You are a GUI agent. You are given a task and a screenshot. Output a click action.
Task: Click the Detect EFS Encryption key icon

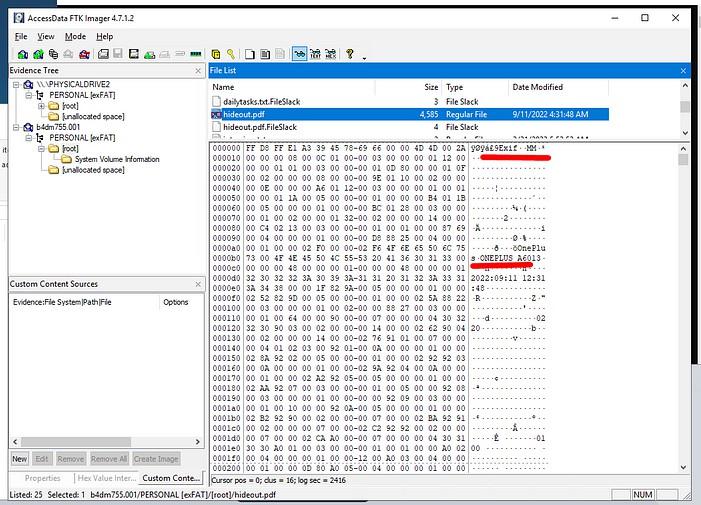(x=231, y=54)
